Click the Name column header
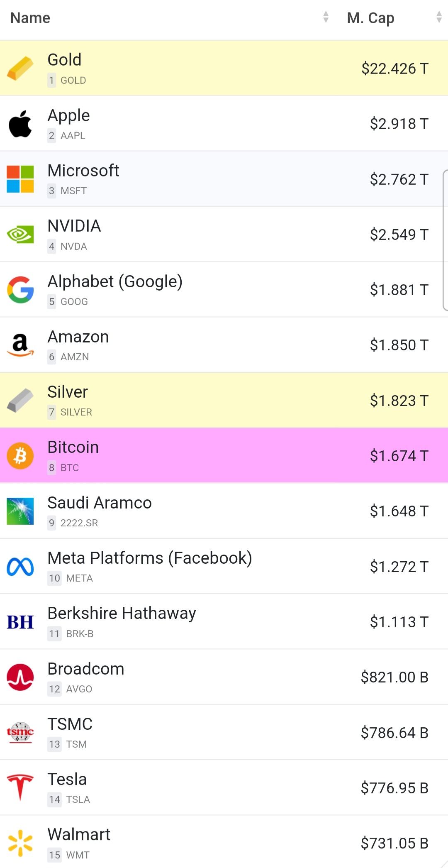 (30, 18)
